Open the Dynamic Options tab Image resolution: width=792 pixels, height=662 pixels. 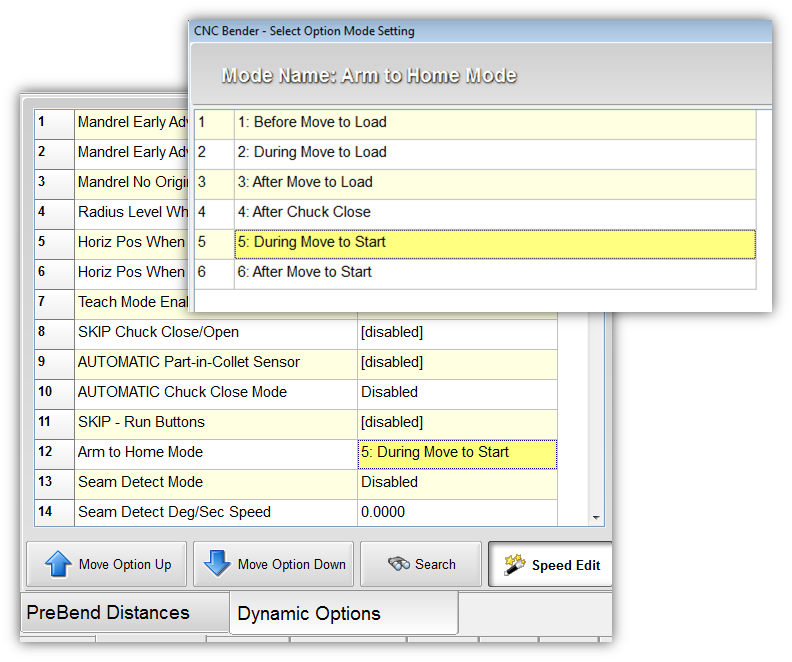pyautogui.click(x=309, y=614)
